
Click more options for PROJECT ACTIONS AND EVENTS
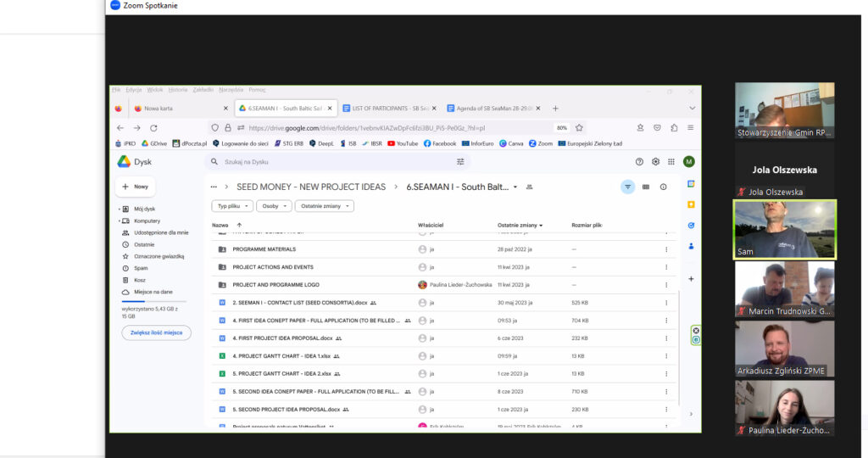(x=666, y=267)
